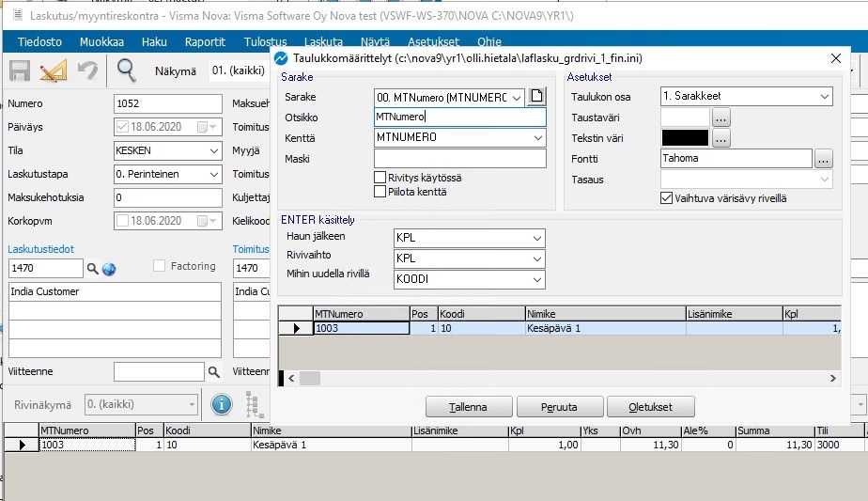Image resolution: width=868 pixels, height=501 pixels.
Task: Open the Mihin uudella rivillä dropdown
Action: (x=537, y=279)
